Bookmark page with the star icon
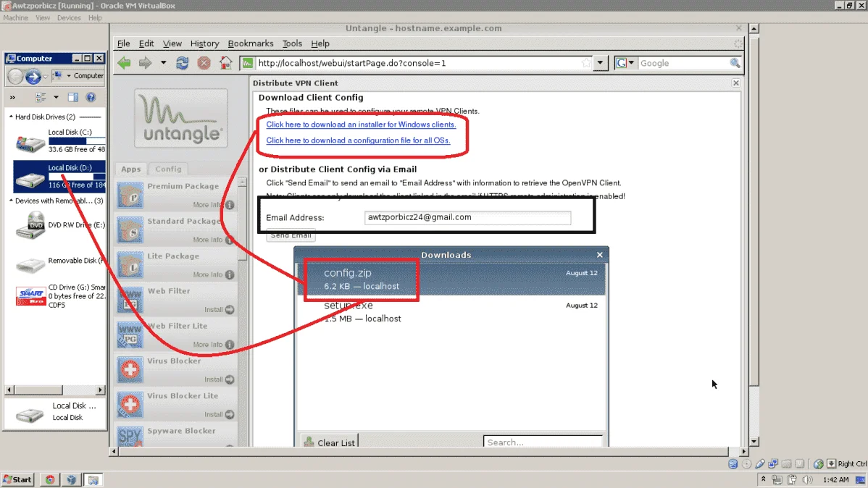868x488 pixels. pos(586,63)
